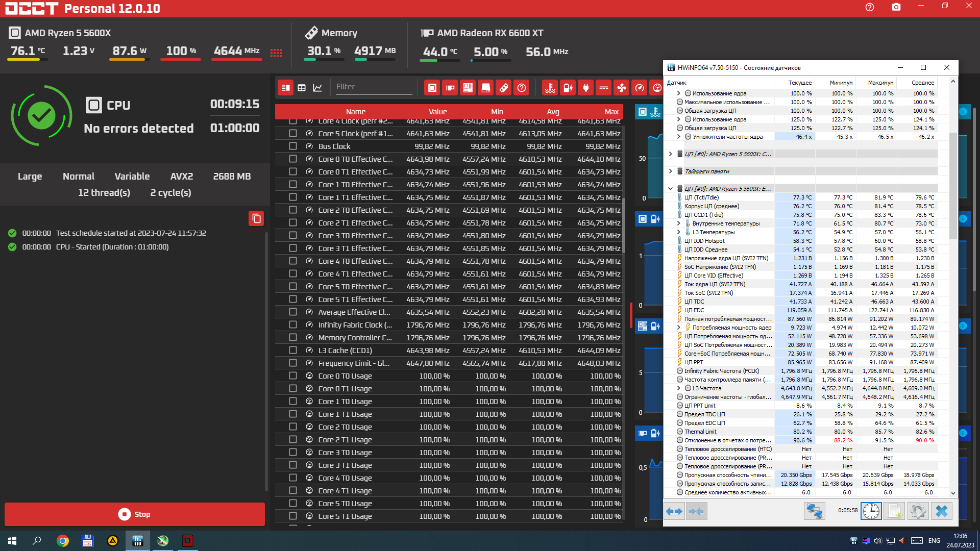
Task: Click the motherboard sensors filter icon
Action: coord(468,88)
